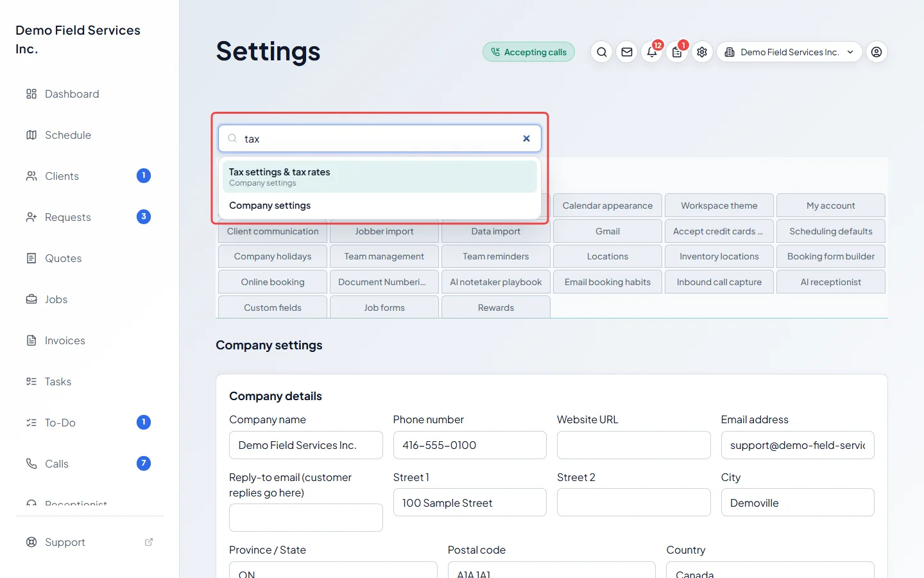The width and height of the screenshot is (924, 578).
Task: Open the mail inbox icon
Action: (627, 52)
